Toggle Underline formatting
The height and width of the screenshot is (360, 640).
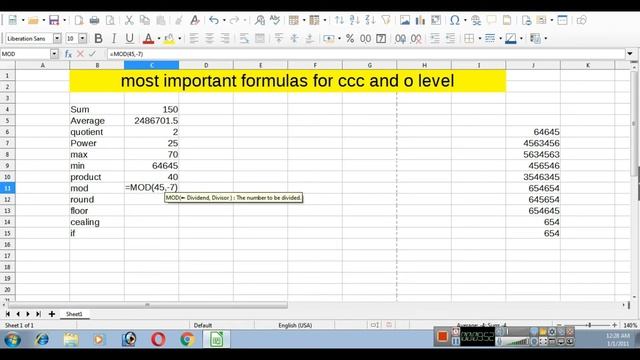(x=129, y=38)
